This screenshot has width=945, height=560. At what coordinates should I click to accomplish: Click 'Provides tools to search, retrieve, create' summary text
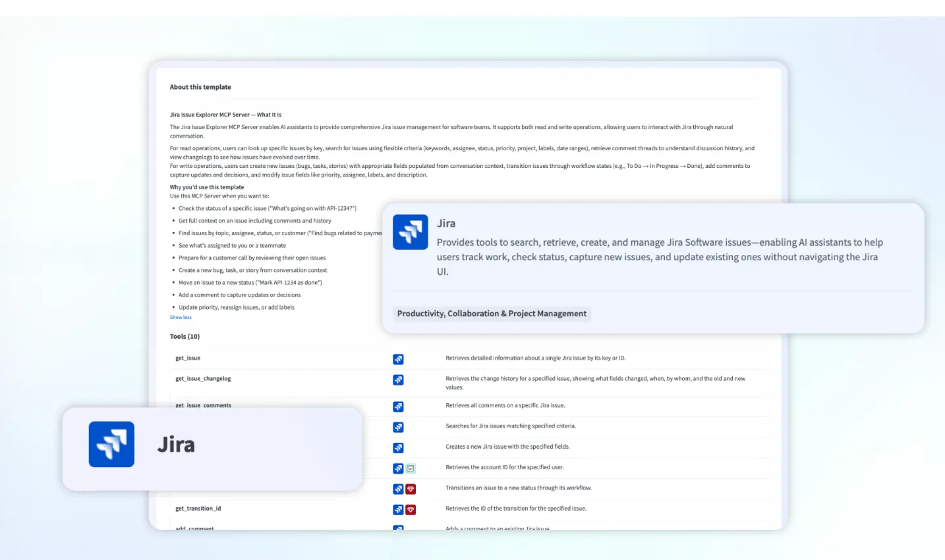[660, 257]
